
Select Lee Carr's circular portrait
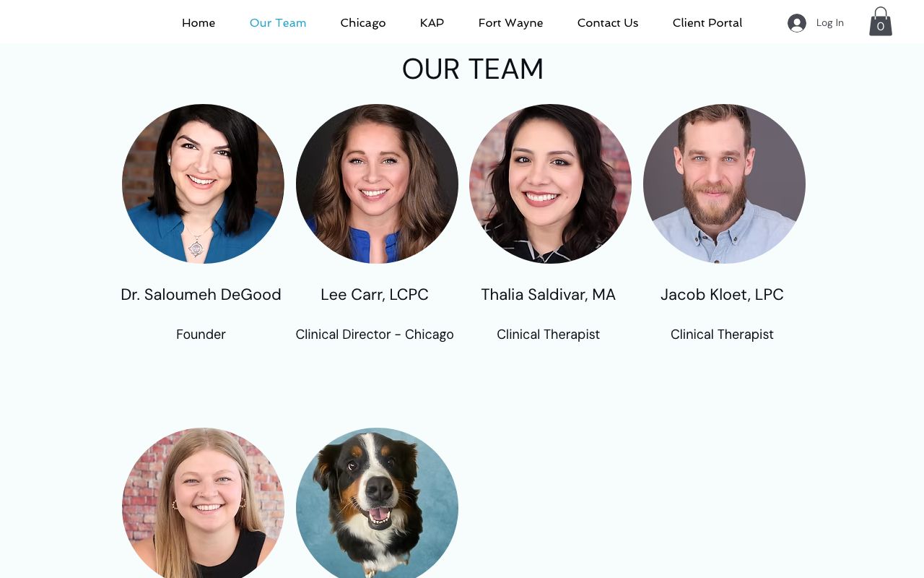(377, 184)
